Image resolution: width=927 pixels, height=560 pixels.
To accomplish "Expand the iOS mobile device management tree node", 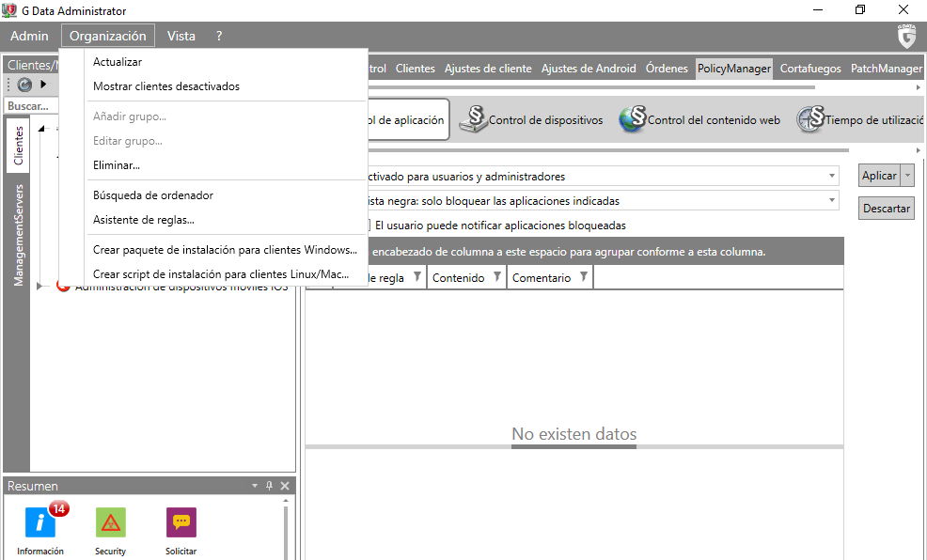I will 39,287.
